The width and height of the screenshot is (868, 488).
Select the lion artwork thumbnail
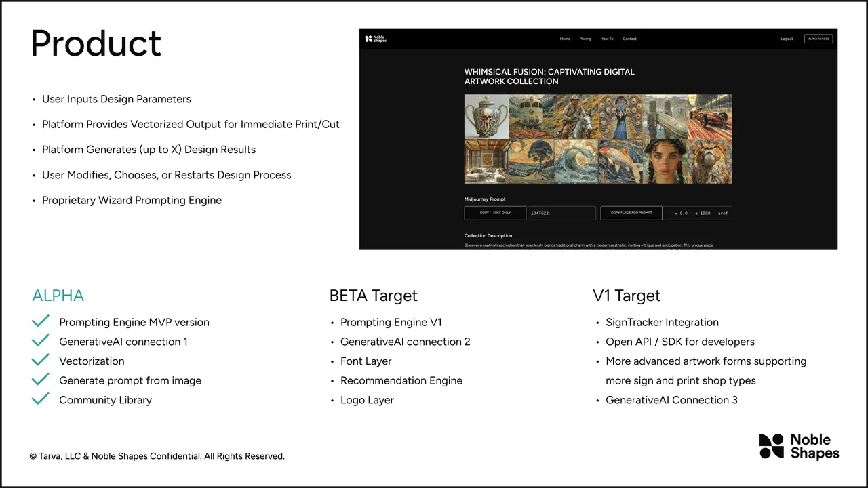(x=710, y=161)
